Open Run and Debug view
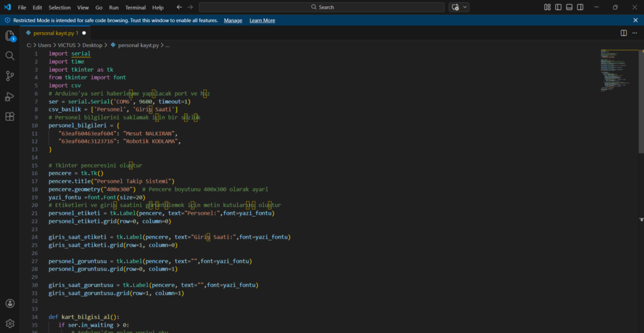 (x=9, y=96)
